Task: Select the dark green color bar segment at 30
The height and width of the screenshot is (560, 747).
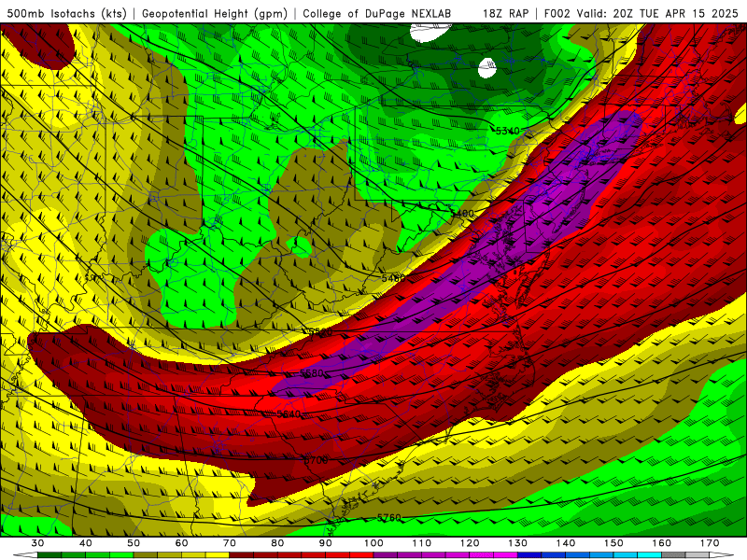Action: (x=49, y=555)
